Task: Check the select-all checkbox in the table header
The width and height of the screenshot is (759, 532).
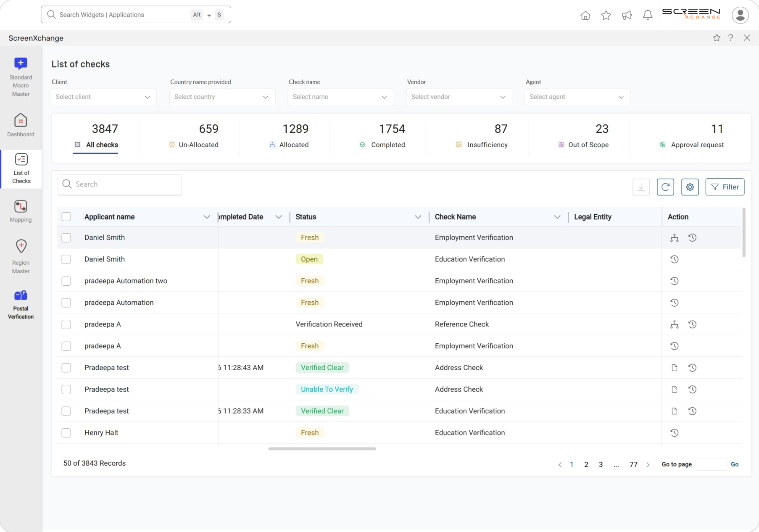Action: pos(66,216)
